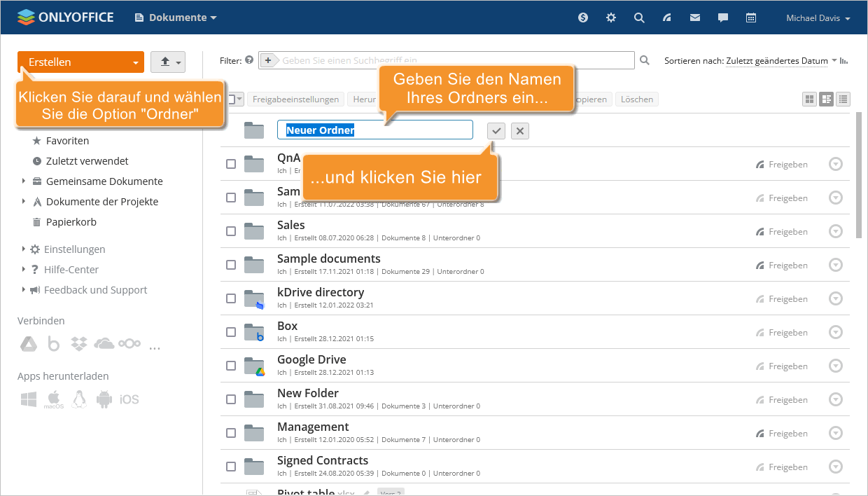Click the filter search magnifier icon
The height and width of the screenshot is (496, 868).
(645, 61)
